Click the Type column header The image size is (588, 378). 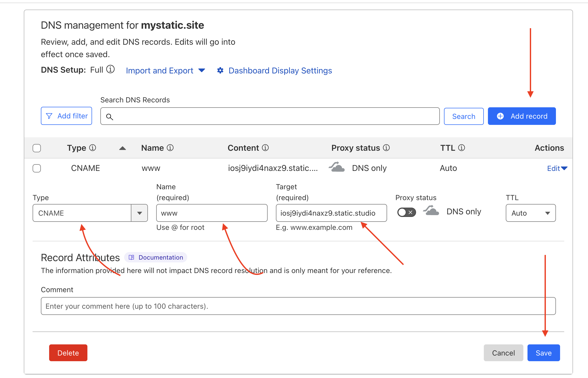pos(77,148)
